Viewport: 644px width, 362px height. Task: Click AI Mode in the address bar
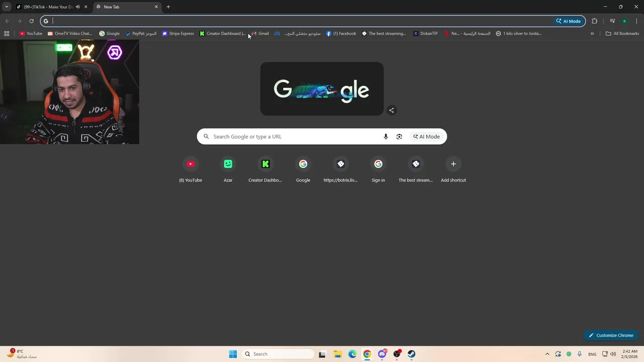[569, 21]
